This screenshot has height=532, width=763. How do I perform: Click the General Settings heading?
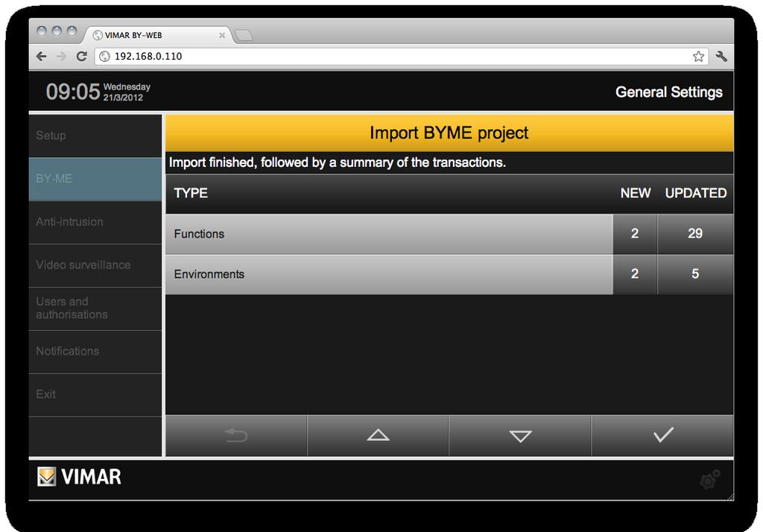point(669,92)
